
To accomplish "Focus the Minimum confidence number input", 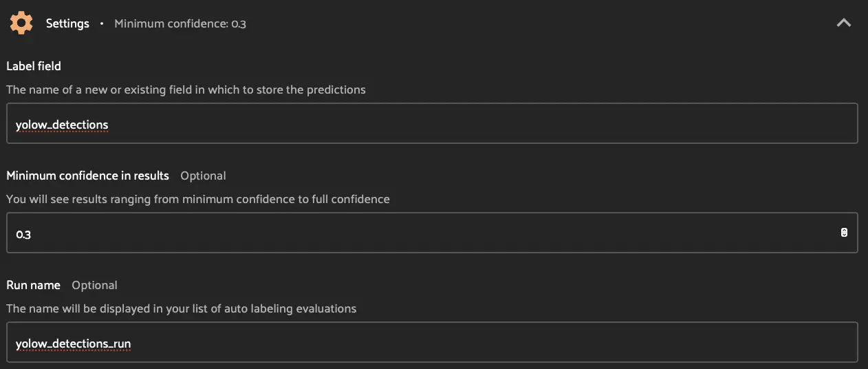I will pyautogui.click(x=413, y=233).
